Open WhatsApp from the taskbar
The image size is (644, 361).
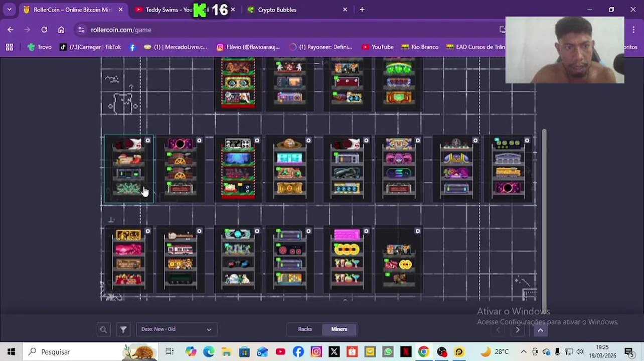click(x=388, y=352)
